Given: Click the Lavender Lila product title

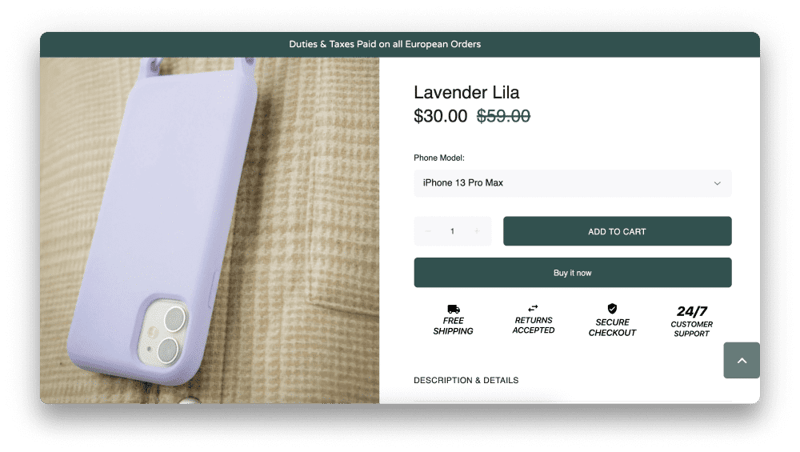Looking at the screenshot, I should coord(466,92).
